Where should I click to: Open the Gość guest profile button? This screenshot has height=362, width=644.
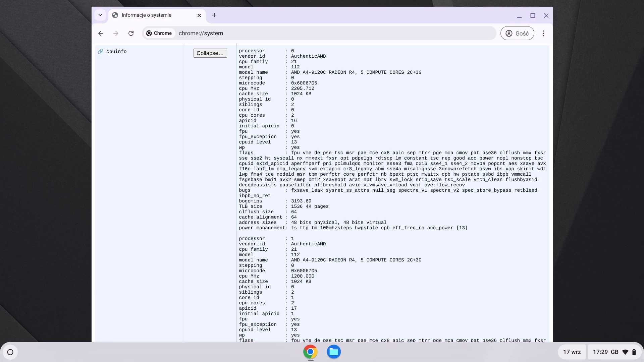tap(517, 33)
